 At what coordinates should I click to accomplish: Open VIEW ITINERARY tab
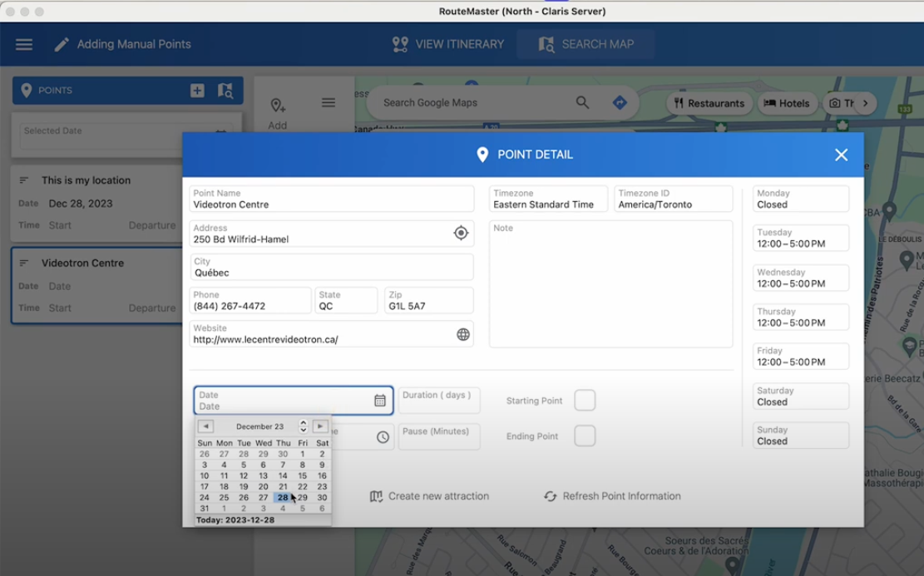[x=448, y=44]
